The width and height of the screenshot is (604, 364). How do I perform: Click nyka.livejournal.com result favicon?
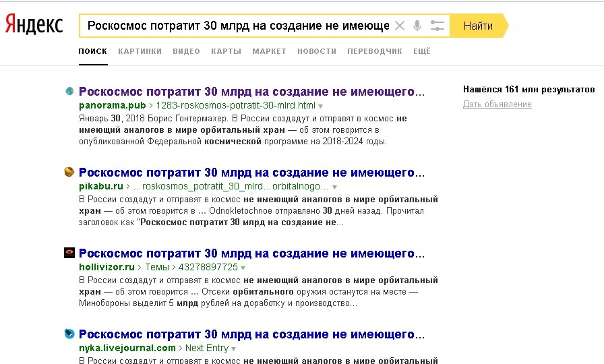69,334
